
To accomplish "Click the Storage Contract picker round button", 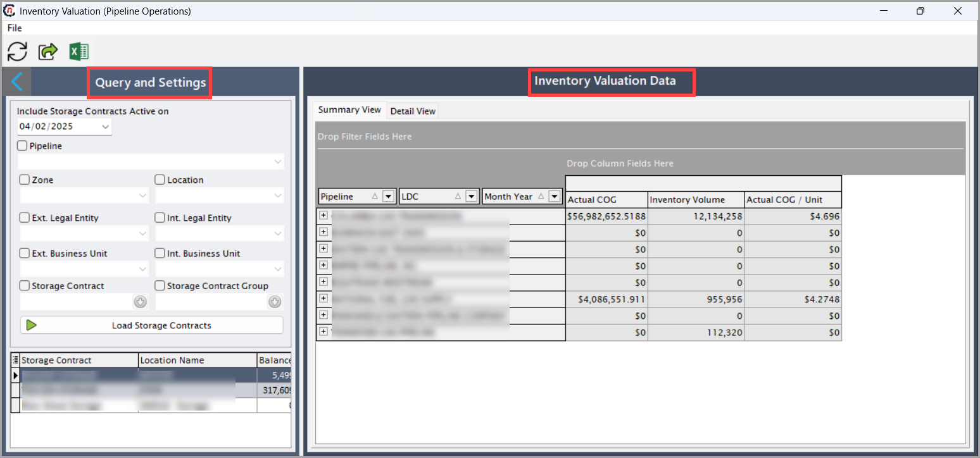I will coord(141,302).
